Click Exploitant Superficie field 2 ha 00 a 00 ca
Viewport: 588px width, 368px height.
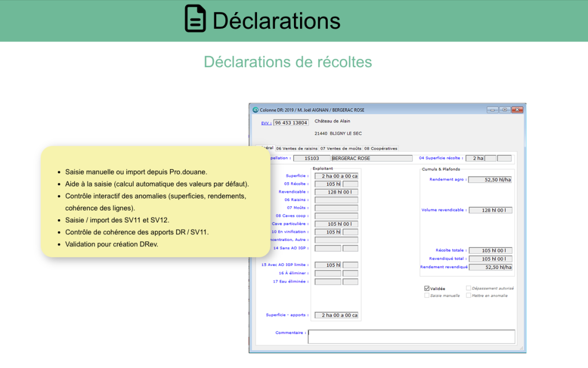click(336, 176)
